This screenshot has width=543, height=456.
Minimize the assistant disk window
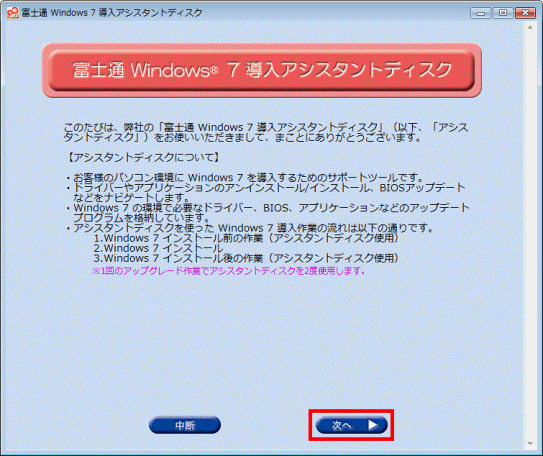coord(481,13)
